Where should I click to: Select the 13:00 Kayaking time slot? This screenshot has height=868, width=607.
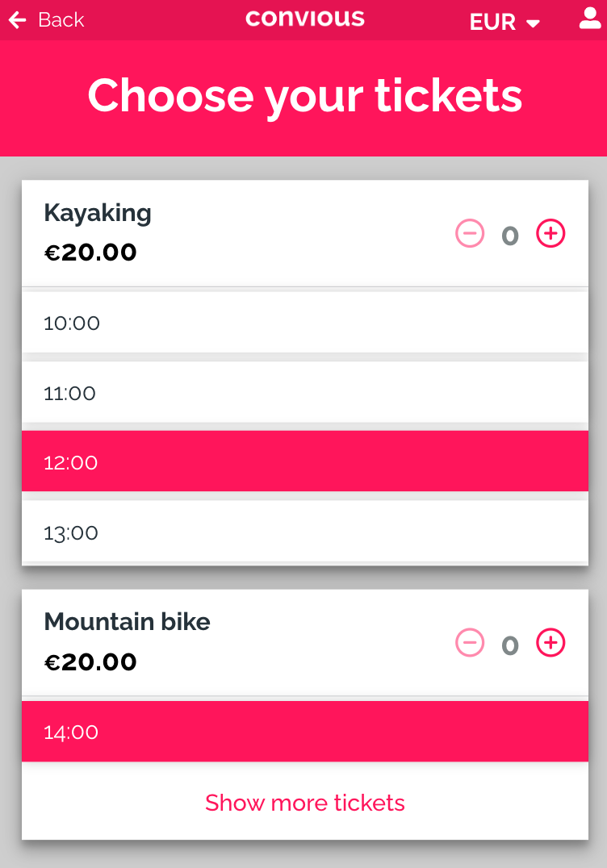304,532
